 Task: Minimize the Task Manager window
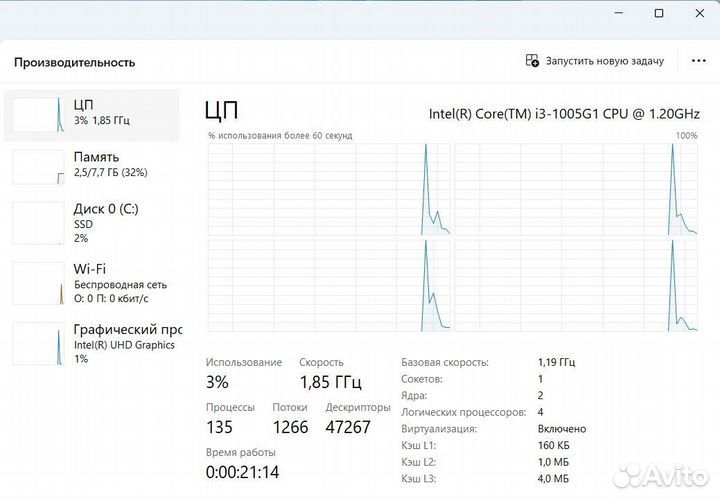[619, 13]
